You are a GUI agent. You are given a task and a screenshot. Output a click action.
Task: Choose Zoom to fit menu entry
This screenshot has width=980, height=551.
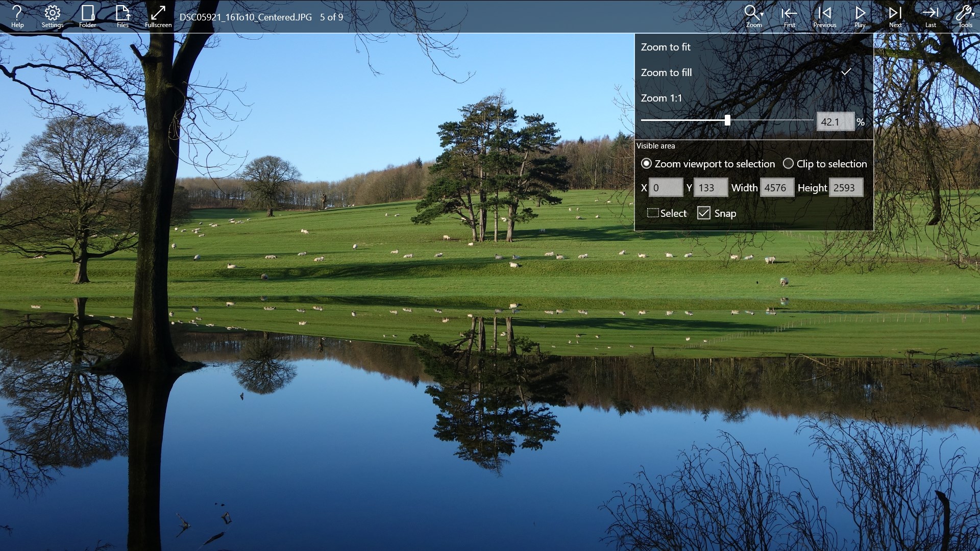pos(666,47)
